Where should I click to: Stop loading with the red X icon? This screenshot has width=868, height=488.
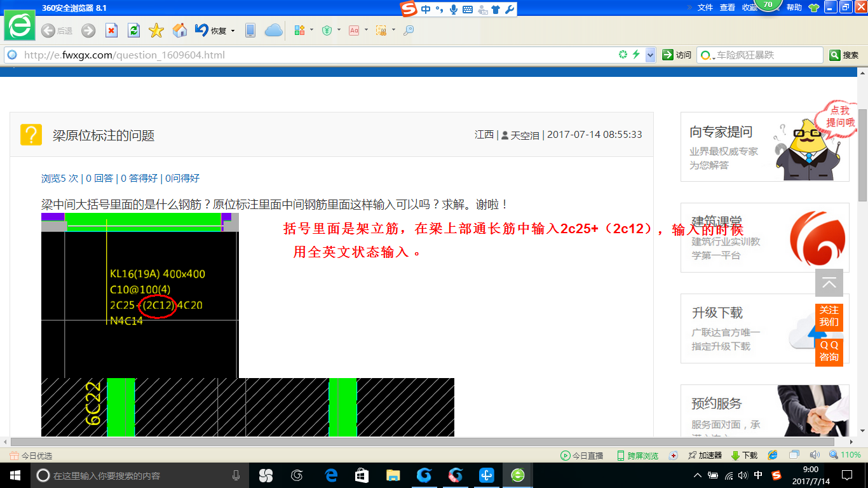click(111, 30)
